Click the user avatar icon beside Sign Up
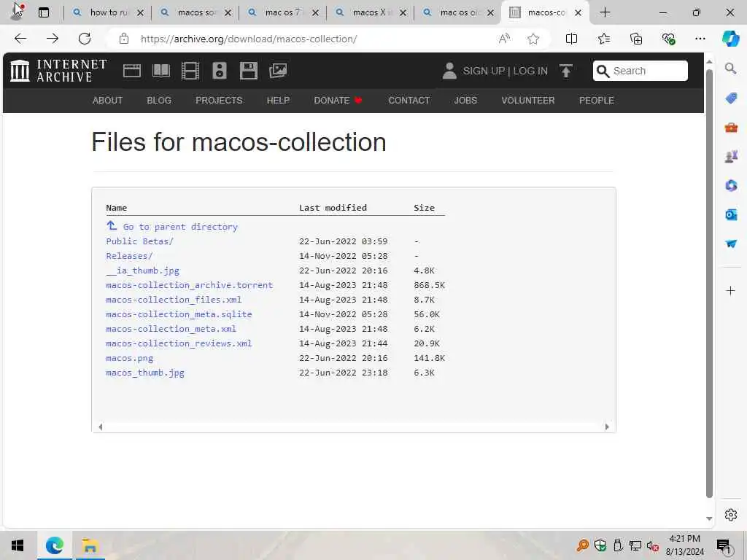This screenshot has width=747, height=560. coord(449,71)
